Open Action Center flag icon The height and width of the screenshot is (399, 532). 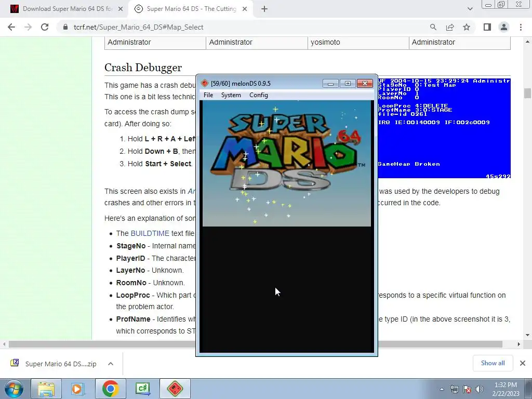tap(467, 389)
